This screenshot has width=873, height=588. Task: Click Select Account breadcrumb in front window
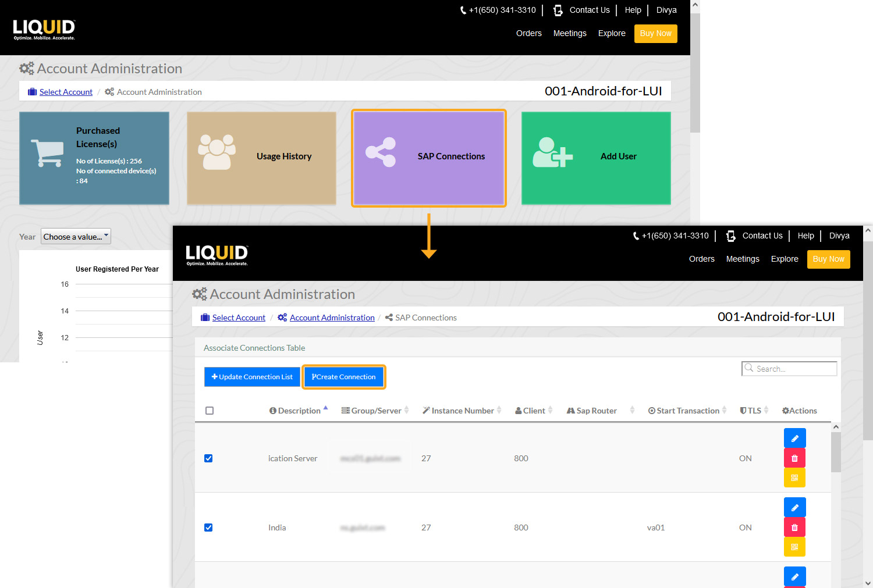[x=239, y=318]
